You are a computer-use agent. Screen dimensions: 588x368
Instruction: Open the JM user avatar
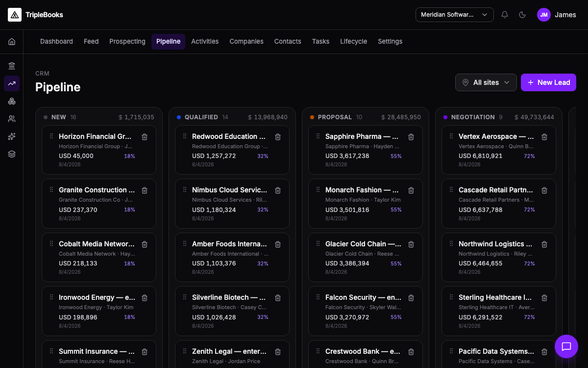[x=544, y=15]
